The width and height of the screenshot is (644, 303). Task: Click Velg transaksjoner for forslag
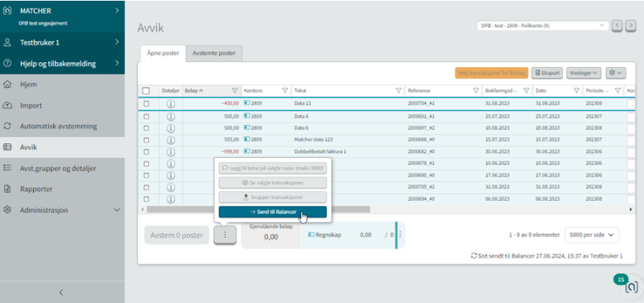click(491, 73)
